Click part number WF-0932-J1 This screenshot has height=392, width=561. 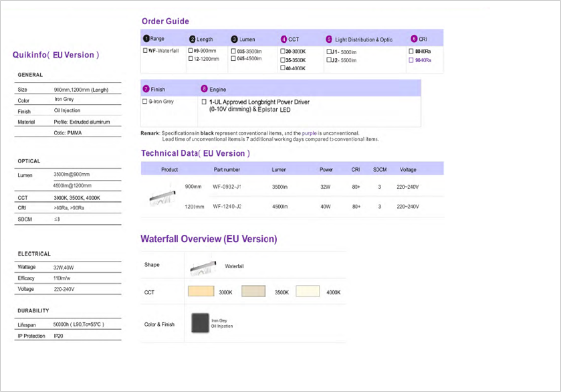coord(227,187)
